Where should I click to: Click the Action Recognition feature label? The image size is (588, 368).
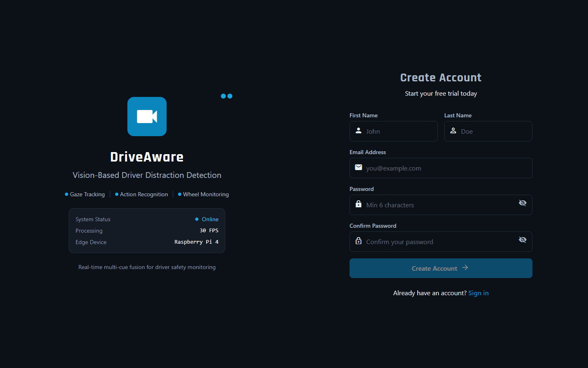pyautogui.click(x=144, y=194)
